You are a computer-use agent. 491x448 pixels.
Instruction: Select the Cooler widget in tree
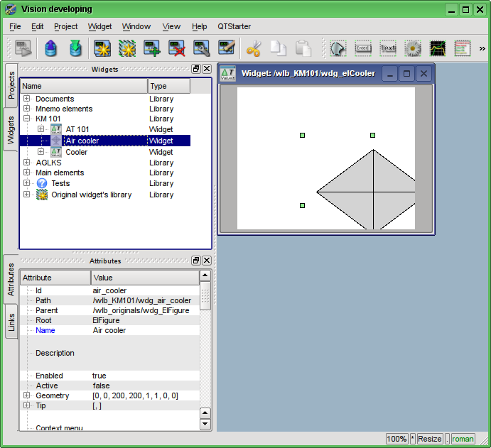76,152
